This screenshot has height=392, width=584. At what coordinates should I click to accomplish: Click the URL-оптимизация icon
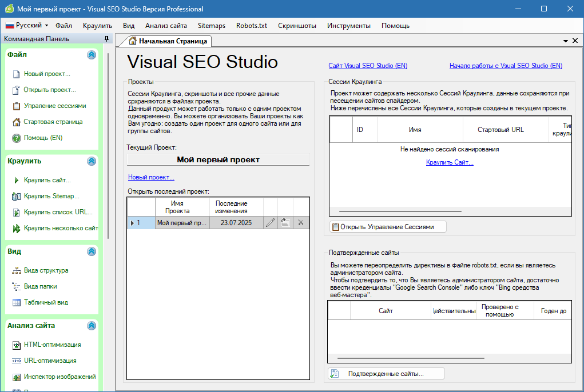[x=17, y=361]
